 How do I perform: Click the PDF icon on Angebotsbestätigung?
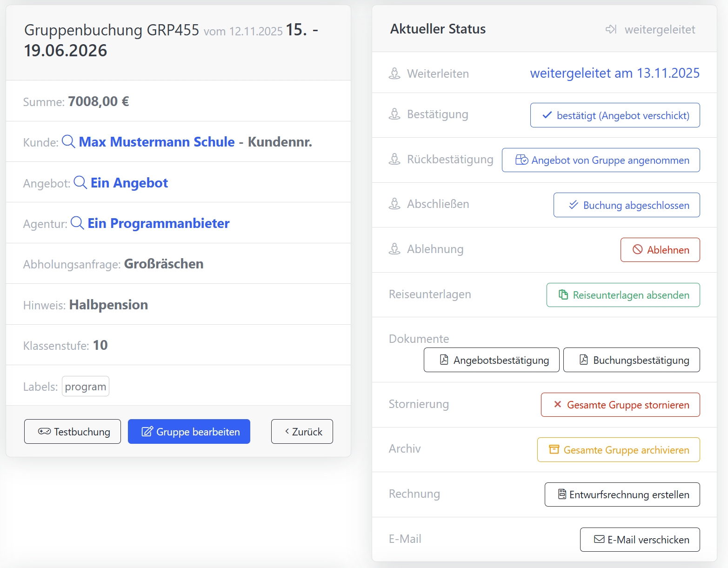coord(443,360)
